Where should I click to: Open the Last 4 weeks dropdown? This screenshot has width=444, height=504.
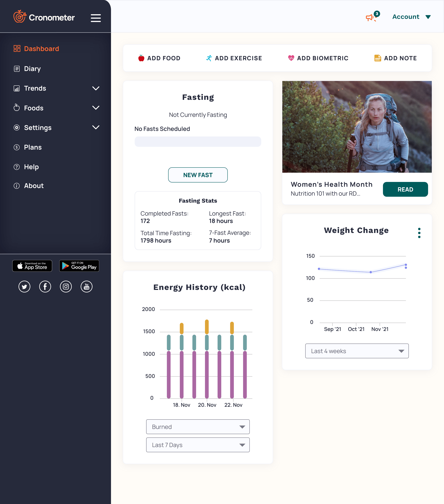[x=357, y=351]
